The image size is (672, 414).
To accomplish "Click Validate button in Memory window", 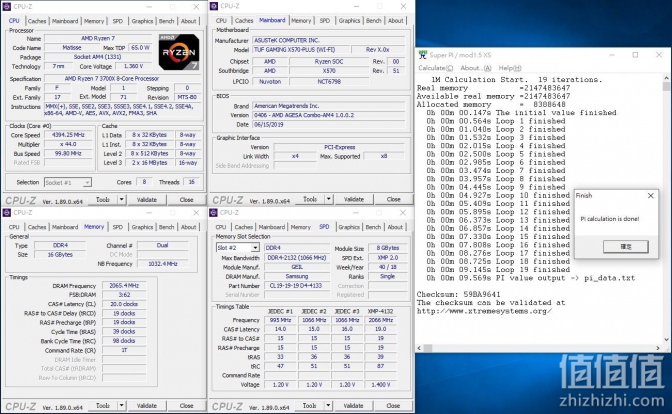I will coord(147,405).
